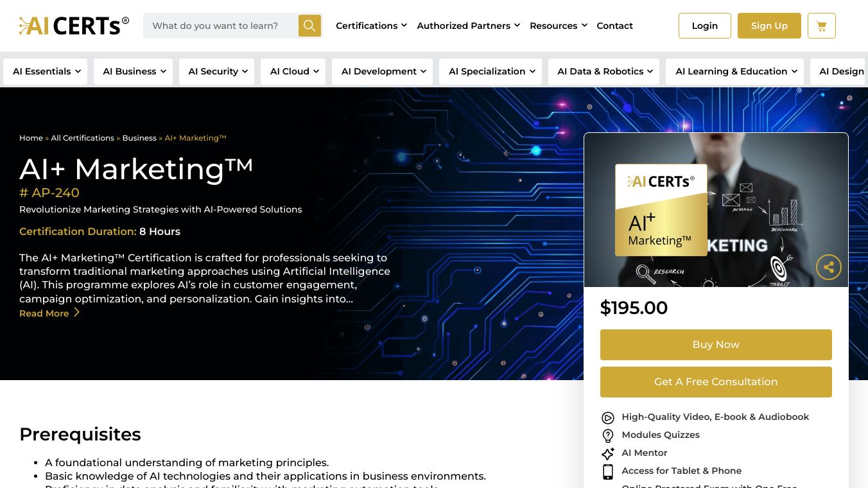The image size is (868, 488).
Task: Focus the 'What do you want to learn?' search field
Action: coord(221,26)
